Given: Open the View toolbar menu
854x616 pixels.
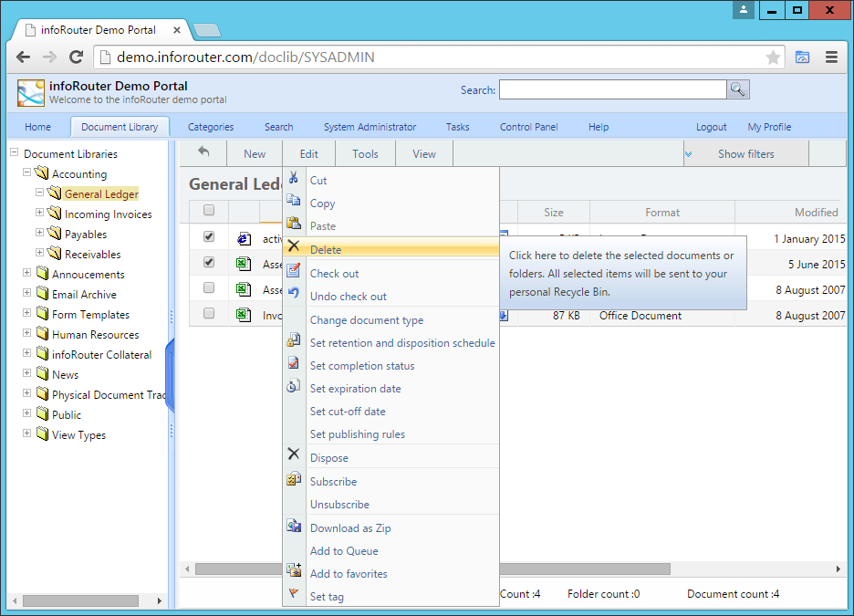Looking at the screenshot, I should [423, 154].
